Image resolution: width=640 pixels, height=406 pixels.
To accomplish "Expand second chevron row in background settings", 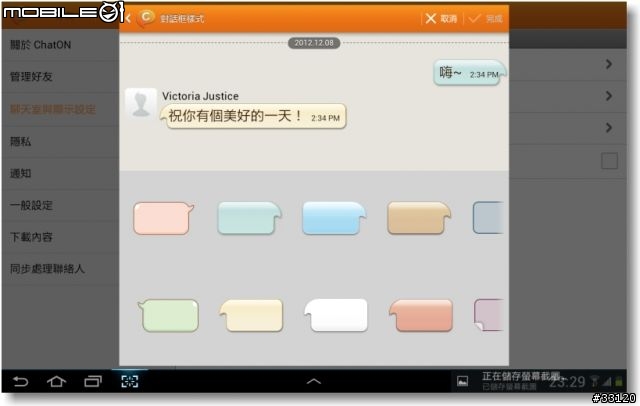I will (x=609, y=96).
